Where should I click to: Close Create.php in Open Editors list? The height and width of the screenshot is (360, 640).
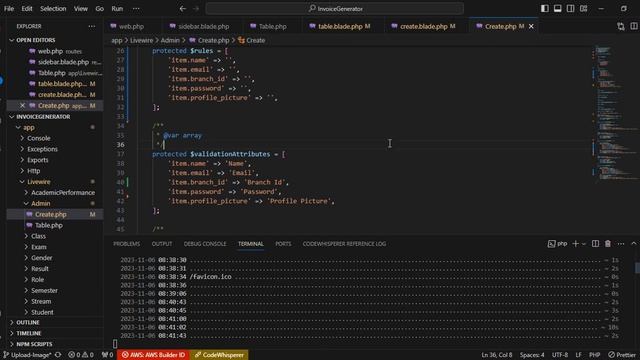coord(22,106)
